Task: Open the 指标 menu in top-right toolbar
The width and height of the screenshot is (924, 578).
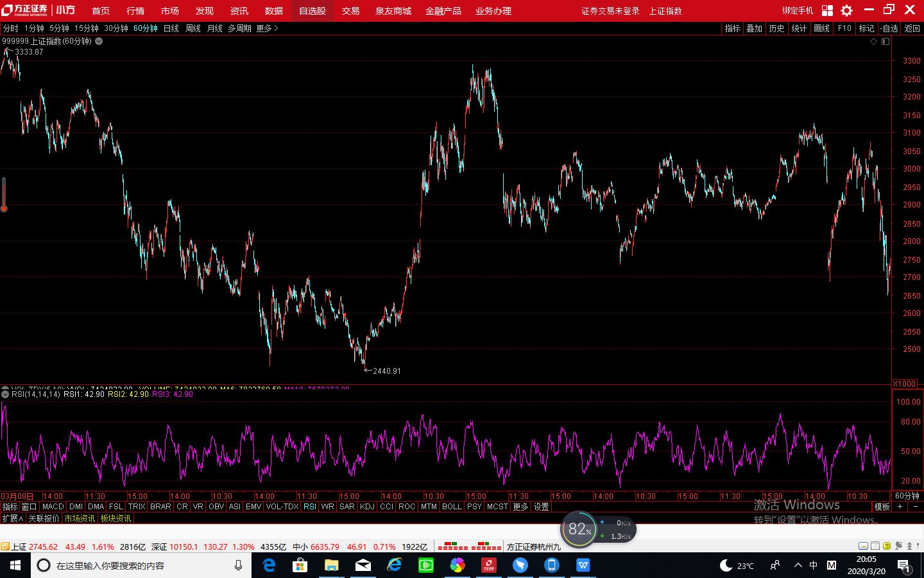Action: (x=732, y=28)
